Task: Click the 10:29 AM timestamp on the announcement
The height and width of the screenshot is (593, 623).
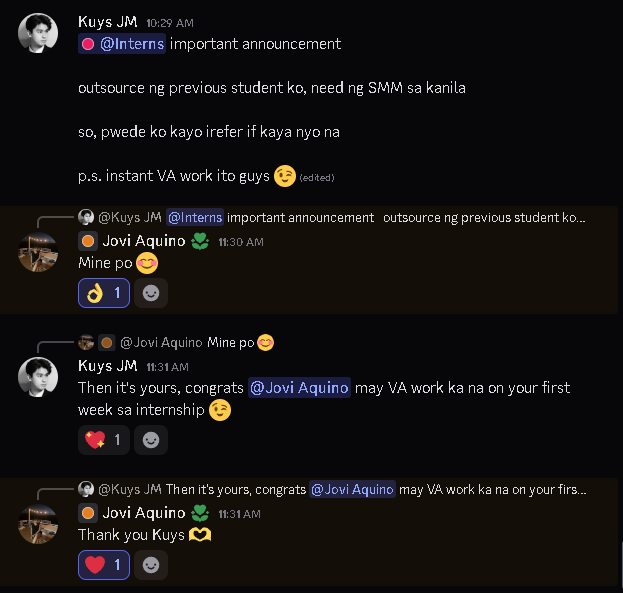Action: click(170, 22)
